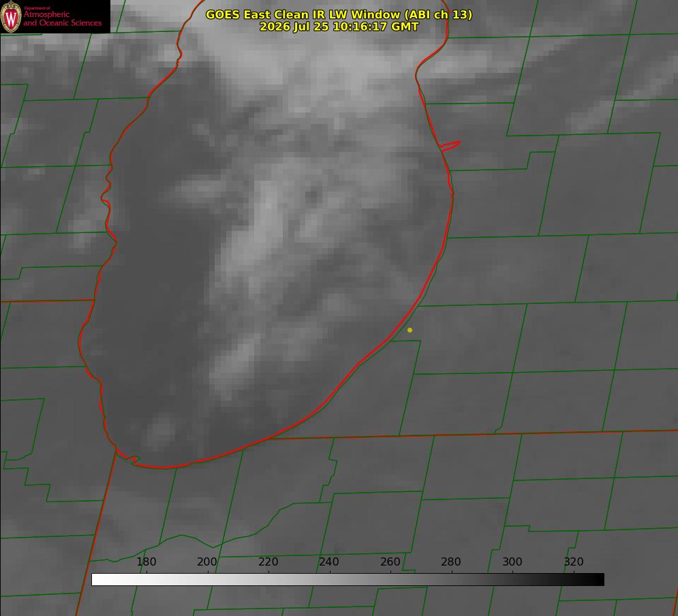
Task: Click the 180 label on the colorbar
Action: click(146, 561)
